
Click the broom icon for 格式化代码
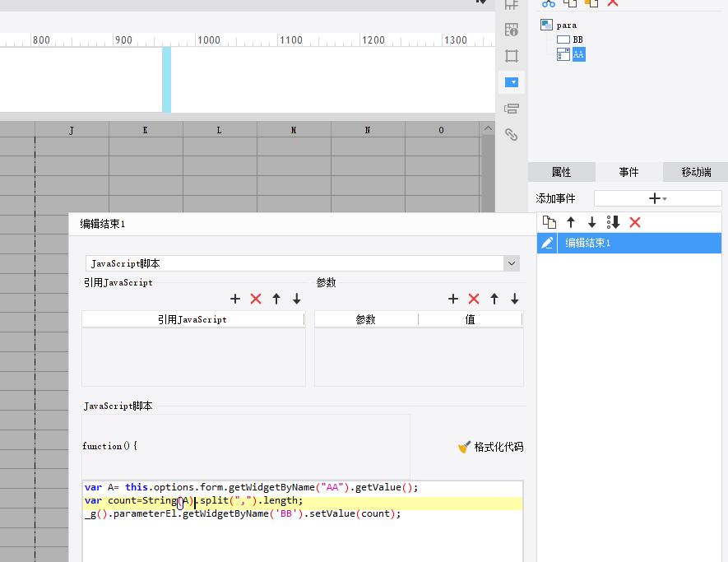tap(464, 447)
